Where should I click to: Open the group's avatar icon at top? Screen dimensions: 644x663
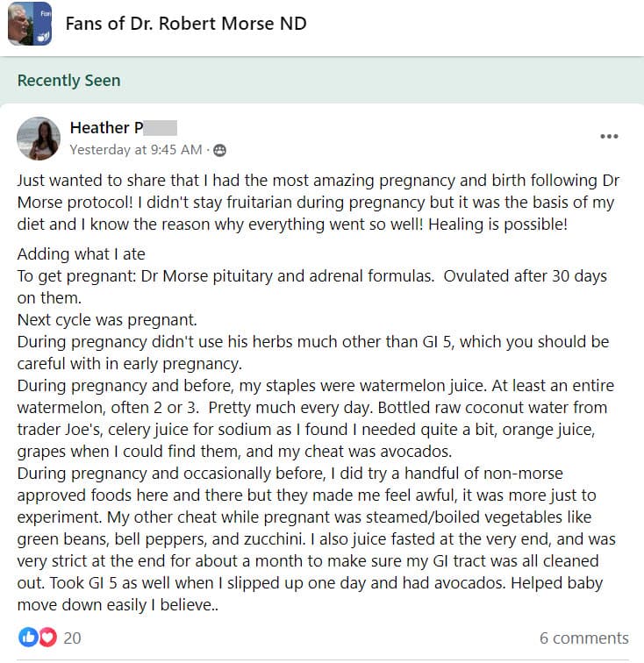[x=28, y=24]
